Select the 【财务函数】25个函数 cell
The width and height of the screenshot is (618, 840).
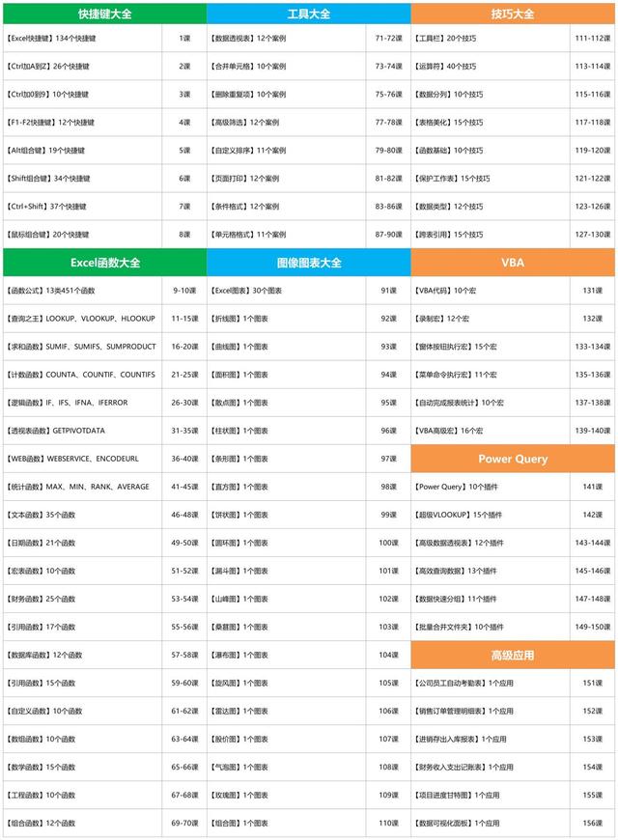pos(82,599)
